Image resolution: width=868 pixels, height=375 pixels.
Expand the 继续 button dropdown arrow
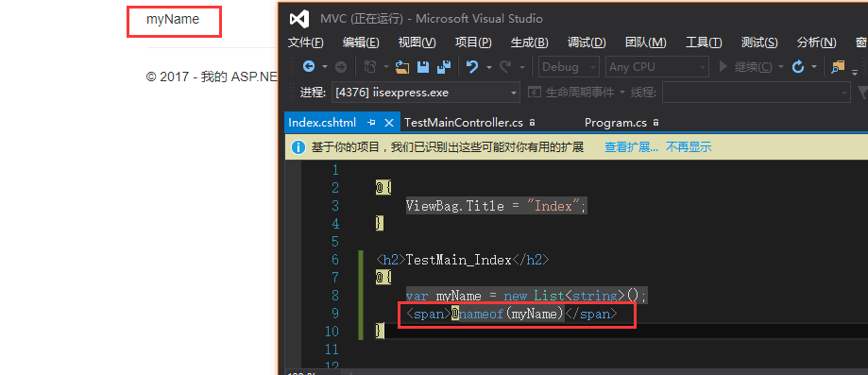781,67
